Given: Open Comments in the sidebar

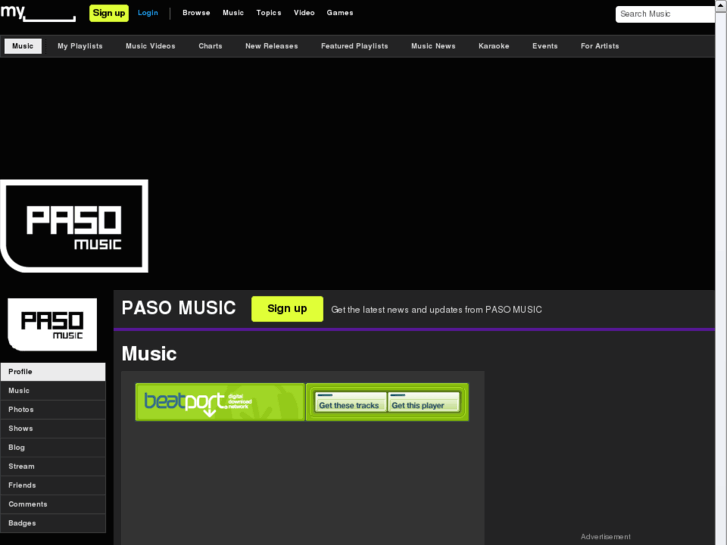Looking at the screenshot, I should [53, 505].
